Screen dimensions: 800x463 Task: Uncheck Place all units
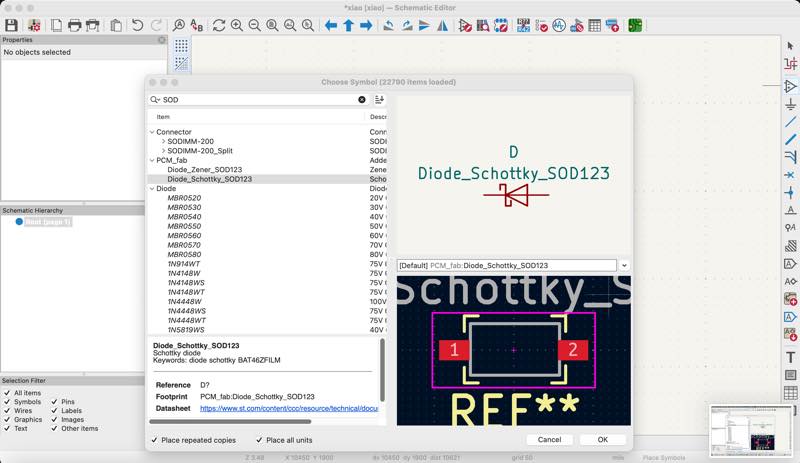[x=259, y=440]
